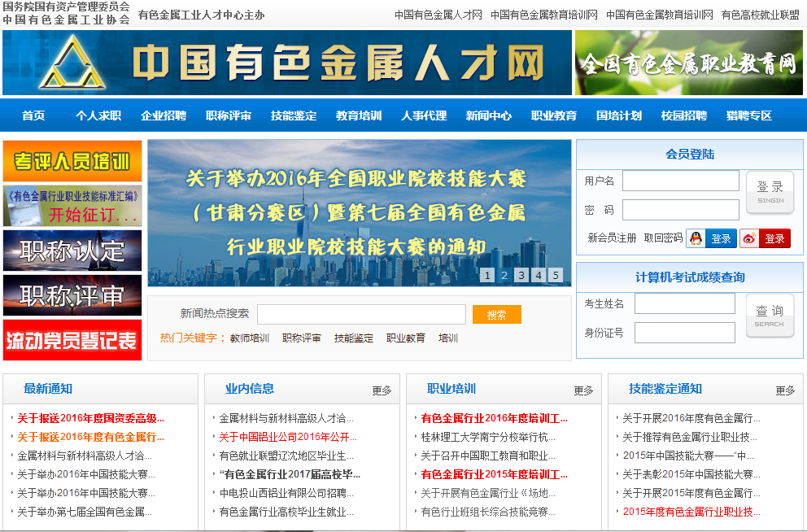The height and width of the screenshot is (532, 807).
Task: Open 有色行业班组长综合技能竞赛... article
Action: click(x=488, y=512)
